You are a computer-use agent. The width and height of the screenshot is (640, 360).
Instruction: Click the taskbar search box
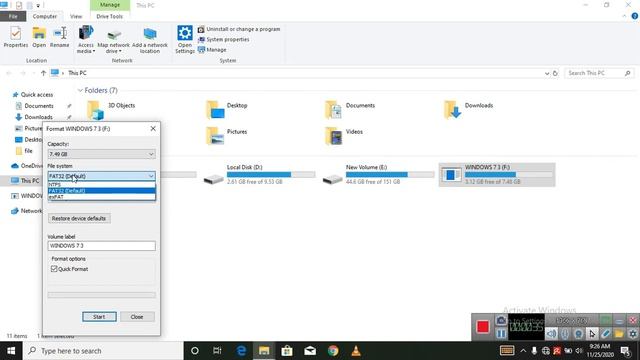pos(103,351)
